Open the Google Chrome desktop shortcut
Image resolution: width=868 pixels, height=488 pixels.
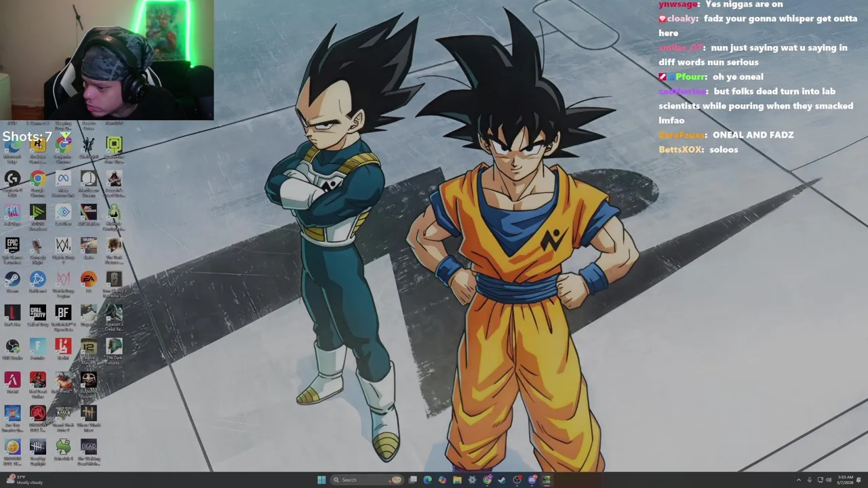(37, 183)
